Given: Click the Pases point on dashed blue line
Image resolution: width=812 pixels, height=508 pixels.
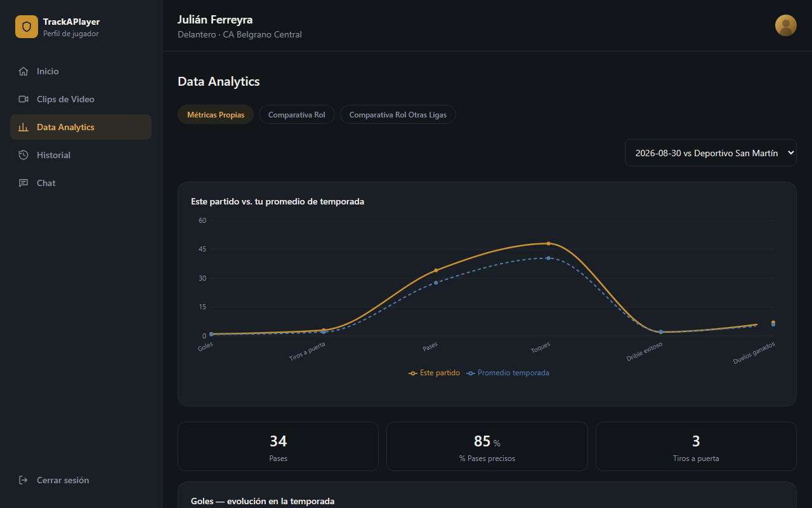Looking at the screenshot, I should point(436,283).
